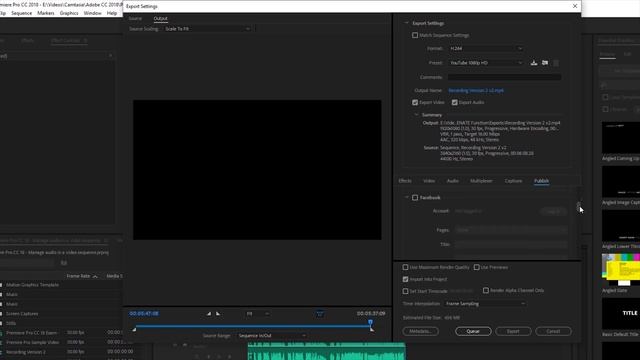This screenshot has width=640, height=360.
Task: Open the Multiplexer tab
Action: coord(481,181)
